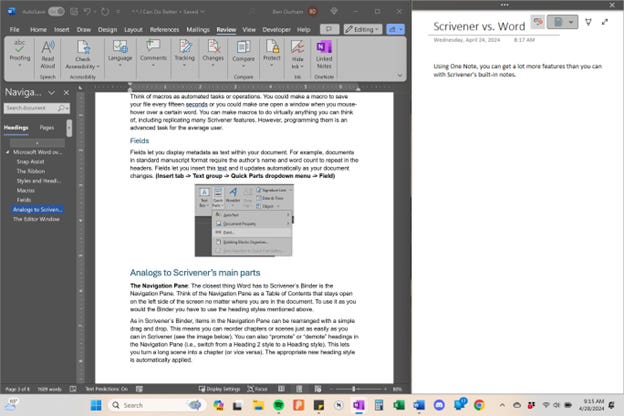Click the Display Settings button

point(219,389)
